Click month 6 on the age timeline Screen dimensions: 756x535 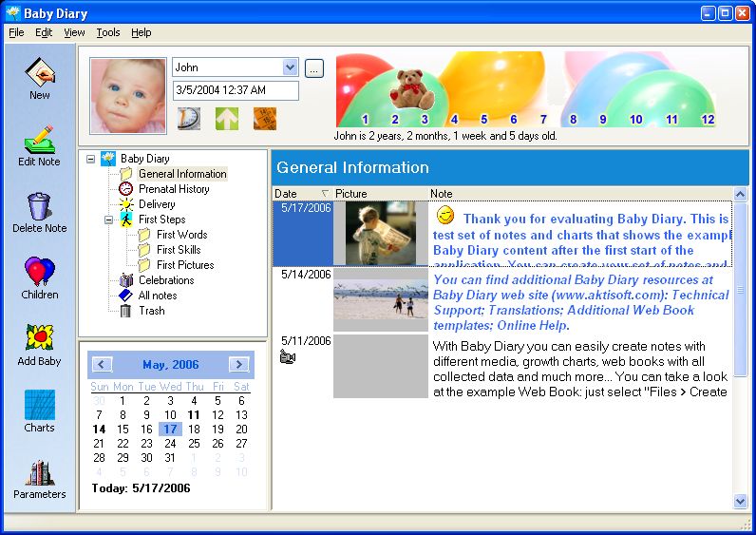coord(514,120)
